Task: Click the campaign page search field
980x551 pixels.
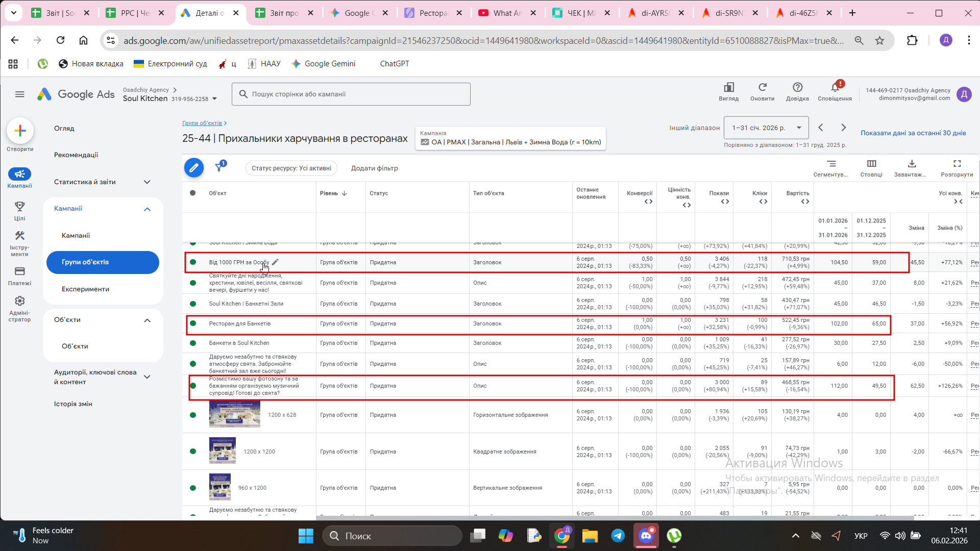Action: [x=351, y=94]
